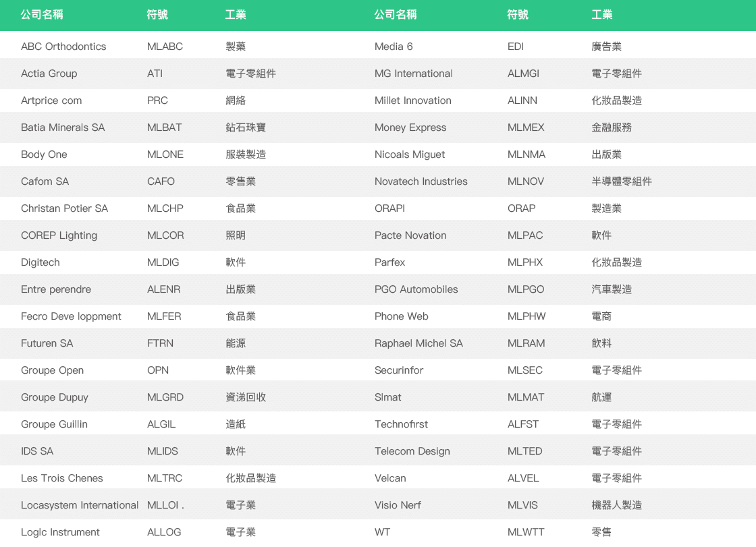Click Media 6 company name

pos(394,47)
